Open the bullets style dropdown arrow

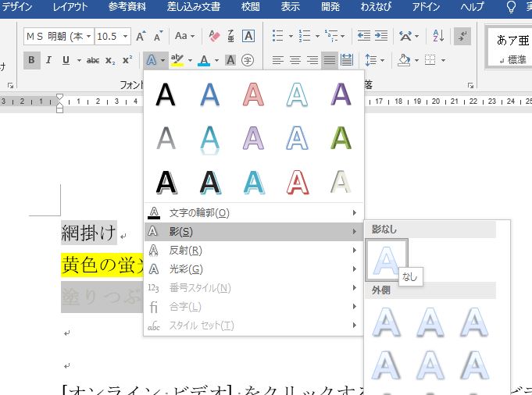[x=291, y=36]
